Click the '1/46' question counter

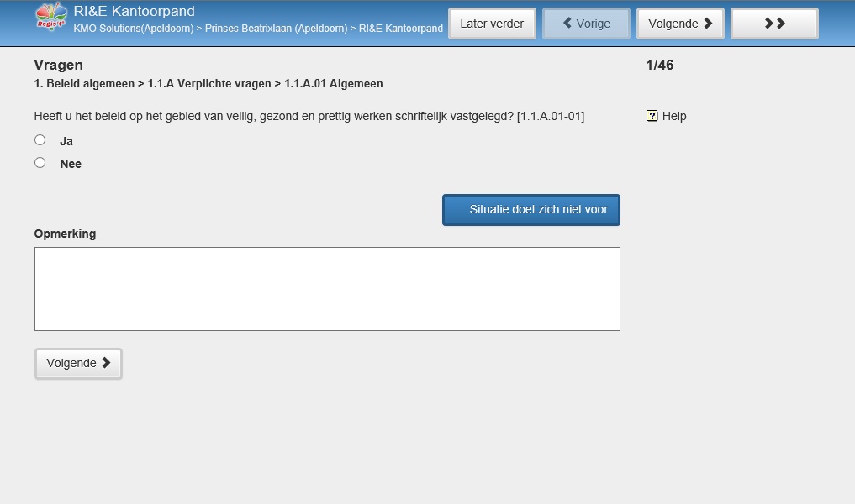[x=659, y=66]
